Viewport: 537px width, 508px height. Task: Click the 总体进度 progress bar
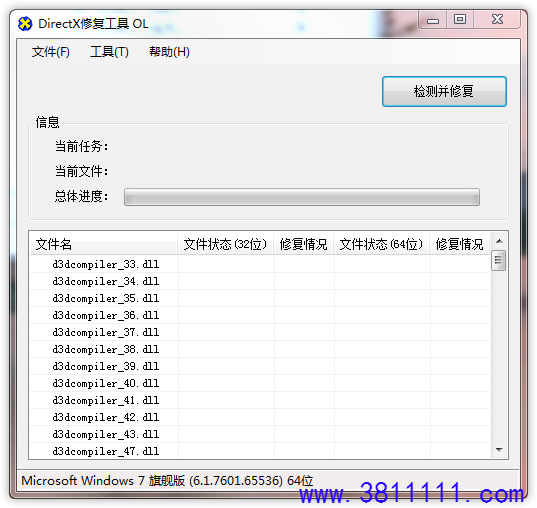pos(301,197)
